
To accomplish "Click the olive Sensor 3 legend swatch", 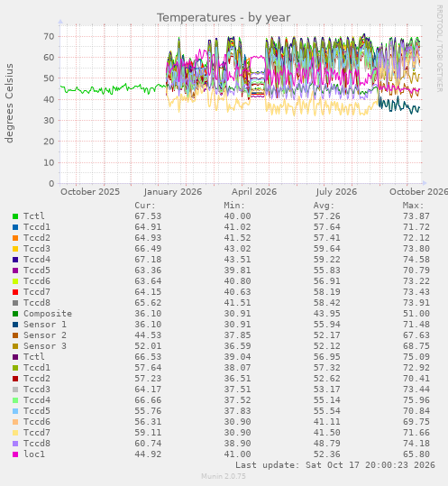I will [x=15, y=346].
